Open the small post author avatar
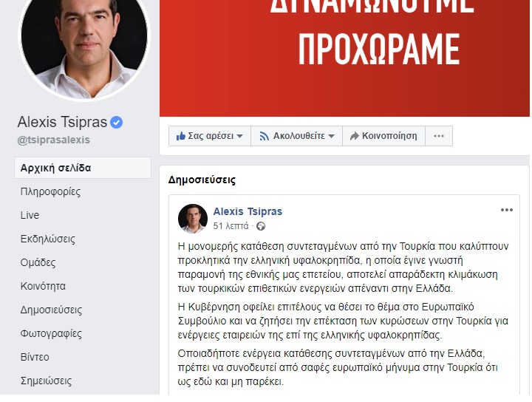The image size is (532, 402). 193,219
